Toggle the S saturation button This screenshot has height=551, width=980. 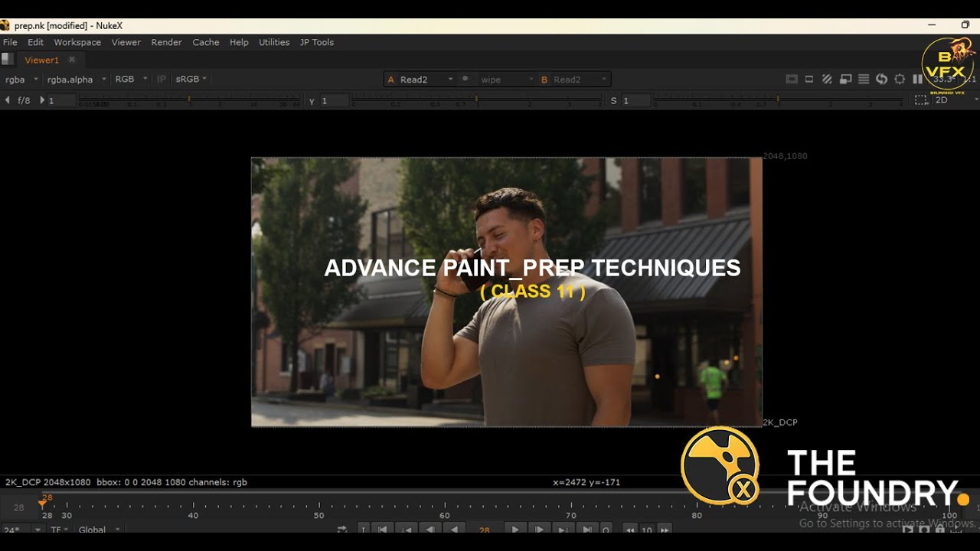point(613,100)
